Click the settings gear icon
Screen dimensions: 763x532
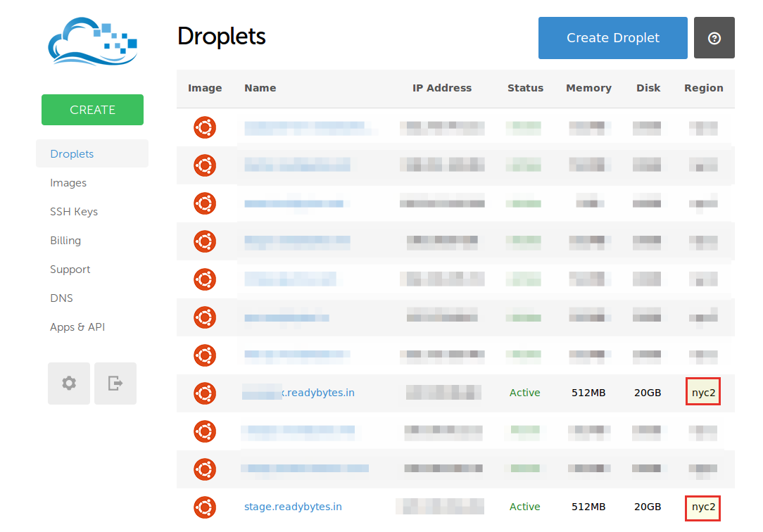pos(68,383)
